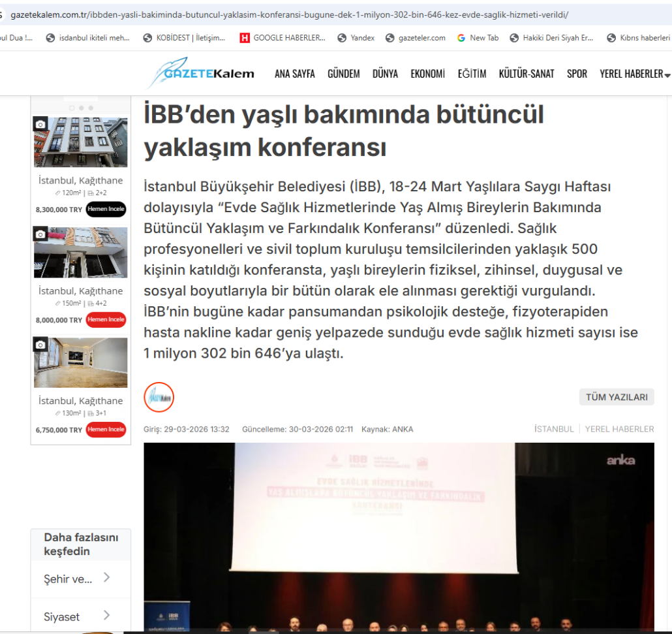The image size is (672, 634).
Task: Select the second carousel dot above the listings
Action: tap(81, 108)
